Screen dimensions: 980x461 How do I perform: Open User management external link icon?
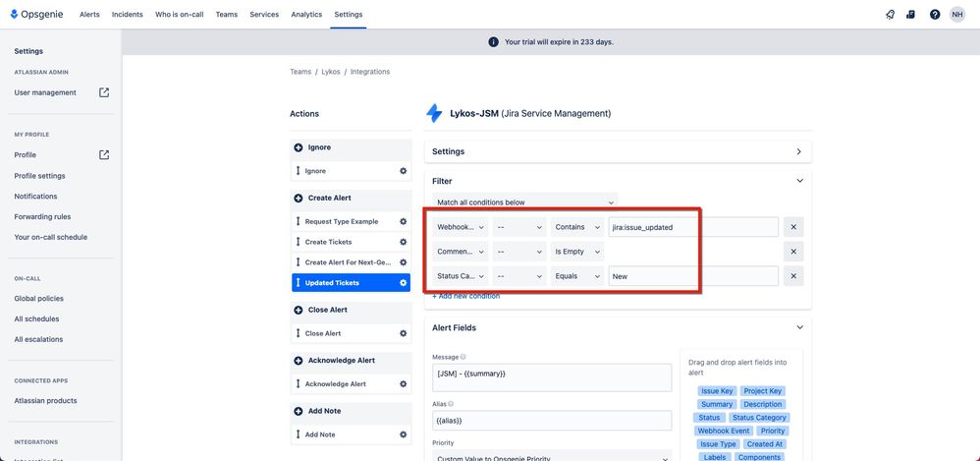[x=104, y=92]
